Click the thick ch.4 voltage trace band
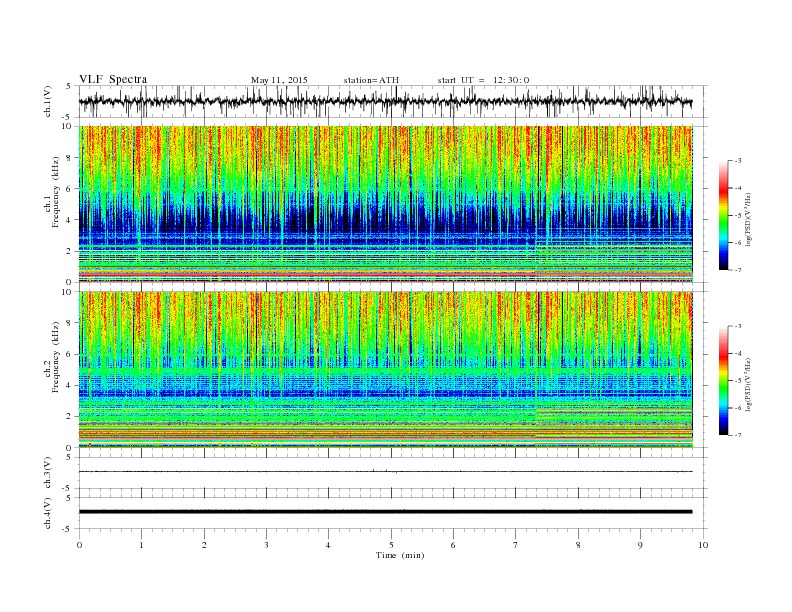 point(385,512)
